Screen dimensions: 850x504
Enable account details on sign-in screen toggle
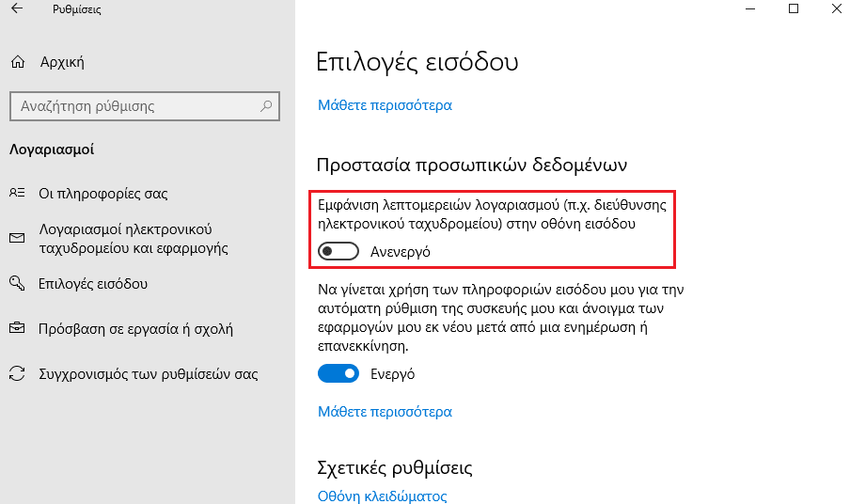[x=339, y=252]
